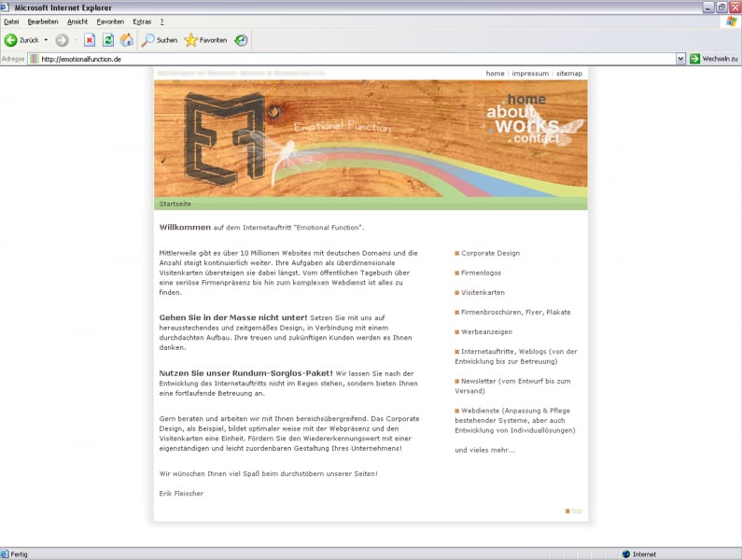Viewport: 742px width, 560px height.
Task: Open the Datei menu
Action: click(11, 21)
